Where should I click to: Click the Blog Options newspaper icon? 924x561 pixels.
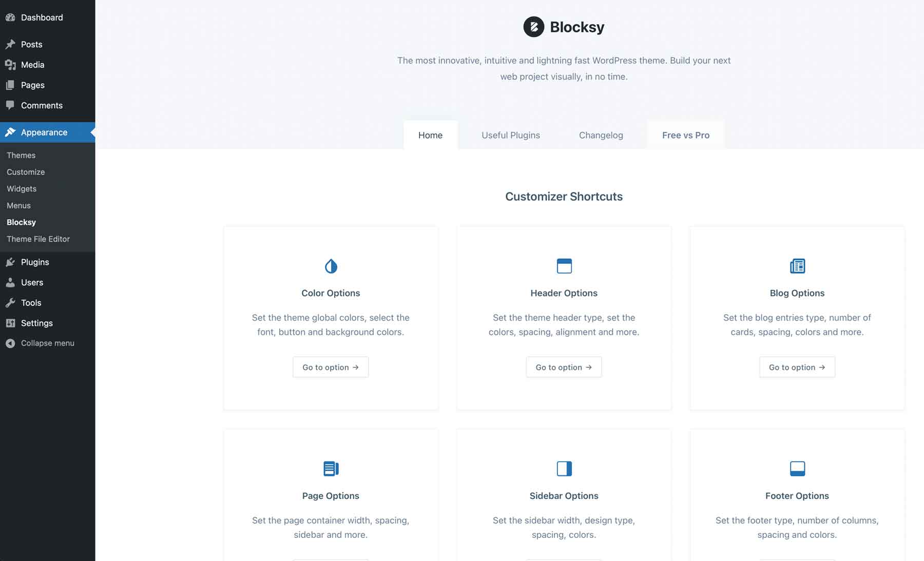[x=797, y=266]
